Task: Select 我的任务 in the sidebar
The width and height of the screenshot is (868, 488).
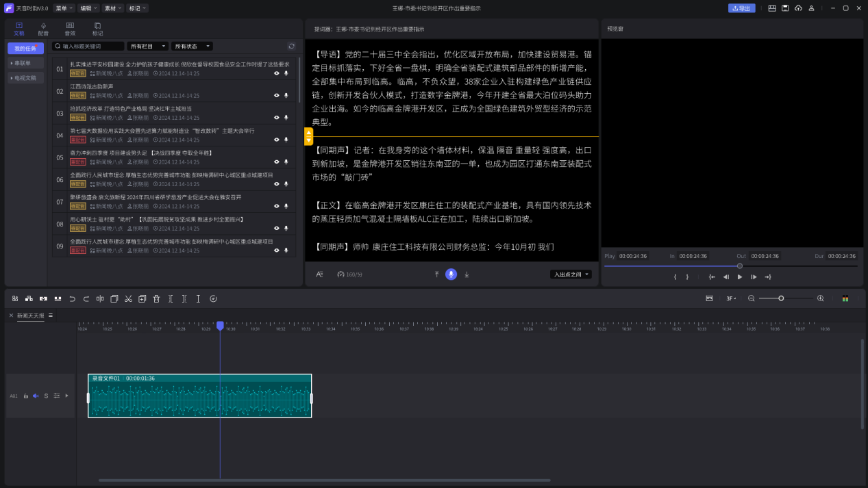Action: pyautogui.click(x=26, y=49)
